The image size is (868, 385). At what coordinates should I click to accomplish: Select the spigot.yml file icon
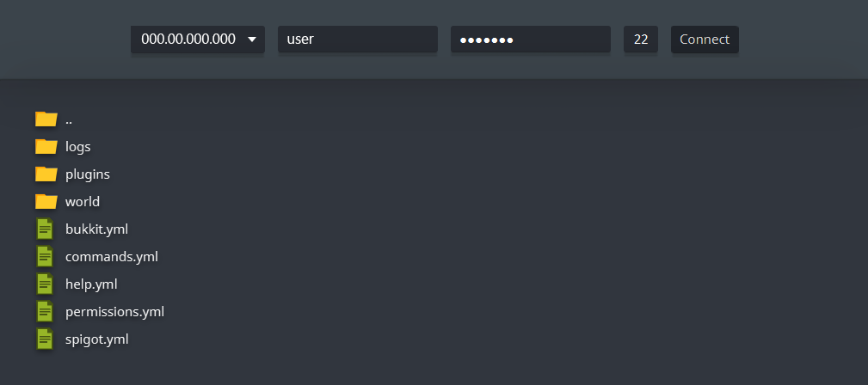click(x=45, y=339)
